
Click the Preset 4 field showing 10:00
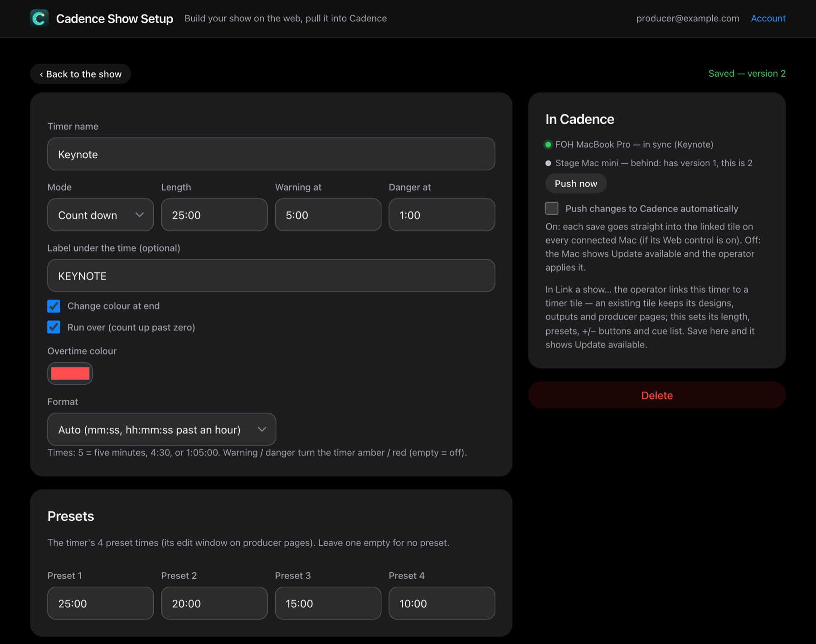point(442,603)
